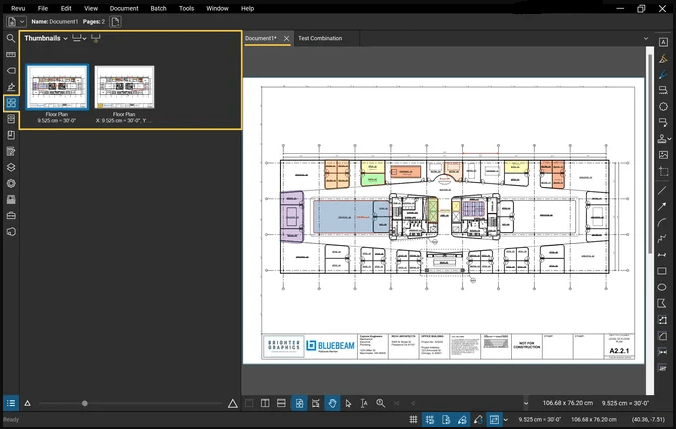This screenshot has width=676, height=429.
Task: Switch to the Test Combination tab
Action: point(320,38)
